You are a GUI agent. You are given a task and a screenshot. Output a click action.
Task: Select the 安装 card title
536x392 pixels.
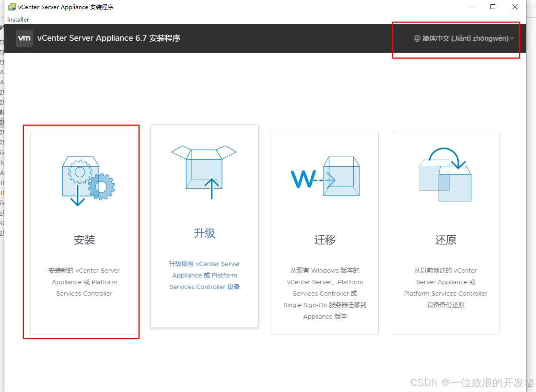pyautogui.click(x=84, y=240)
